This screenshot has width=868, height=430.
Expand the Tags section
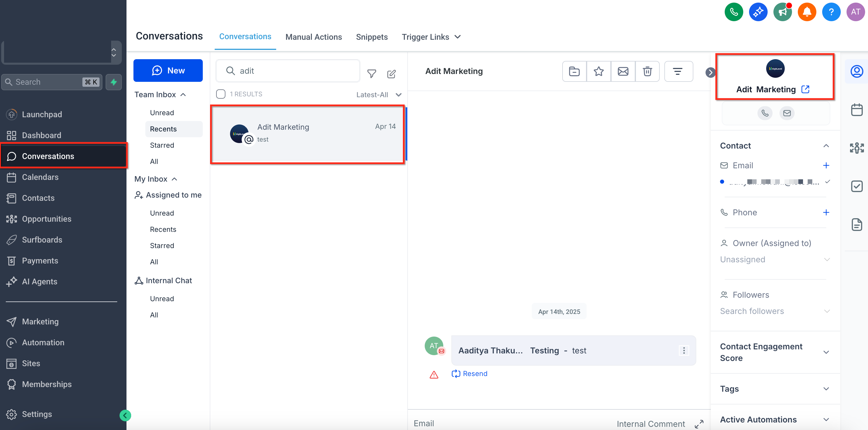(x=774, y=389)
